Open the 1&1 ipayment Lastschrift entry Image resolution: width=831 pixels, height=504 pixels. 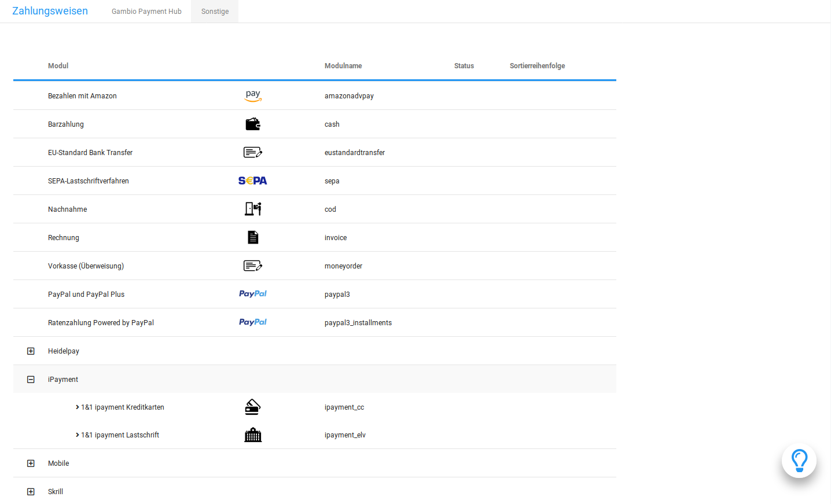pyautogui.click(x=120, y=435)
